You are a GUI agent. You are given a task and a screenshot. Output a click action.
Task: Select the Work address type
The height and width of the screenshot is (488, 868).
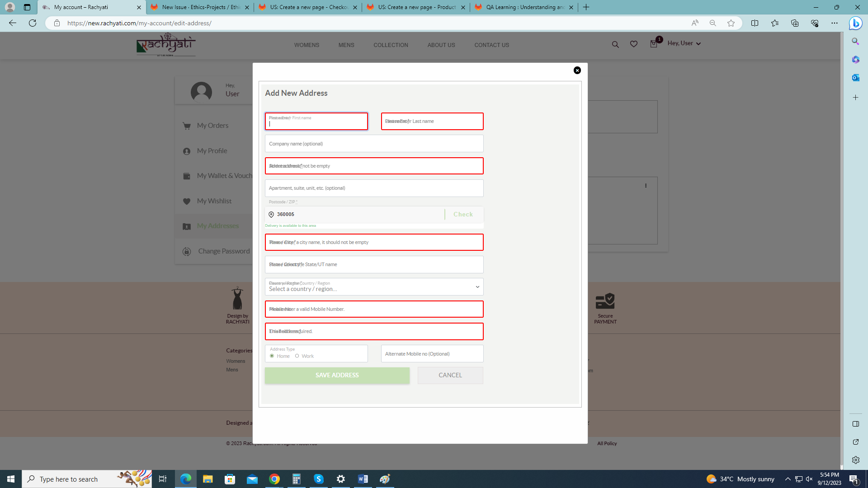[297, 356]
